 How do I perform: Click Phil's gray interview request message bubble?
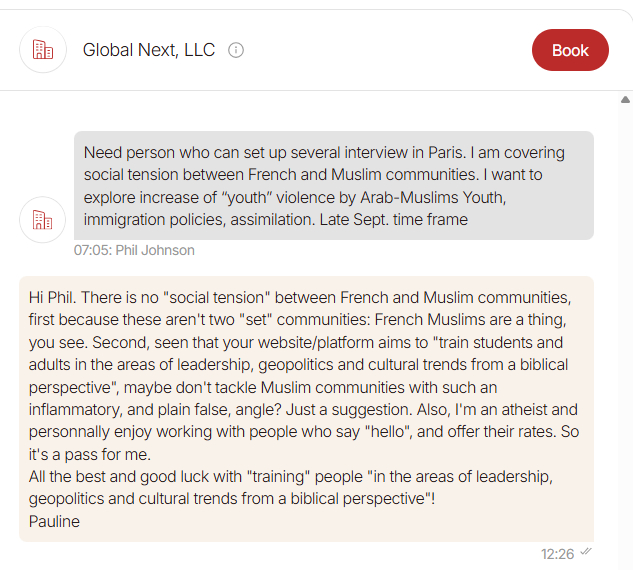(x=333, y=185)
